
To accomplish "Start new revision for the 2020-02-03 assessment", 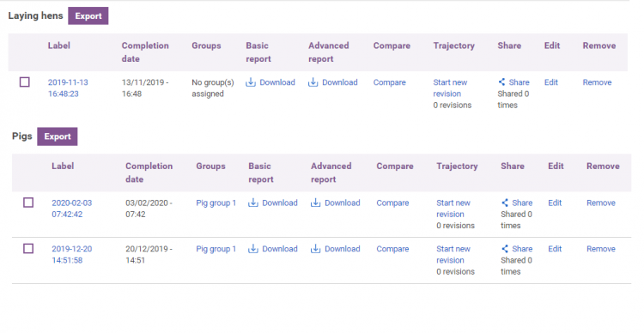I will pos(453,209).
